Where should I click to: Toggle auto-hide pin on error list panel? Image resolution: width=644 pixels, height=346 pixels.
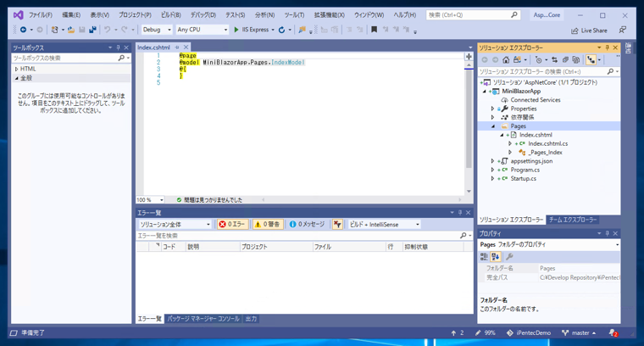click(x=460, y=213)
